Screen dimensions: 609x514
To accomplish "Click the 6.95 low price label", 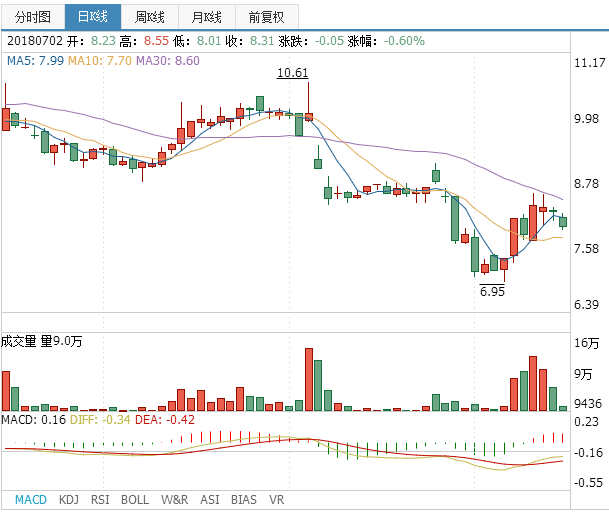I will [x=492, y=291].
